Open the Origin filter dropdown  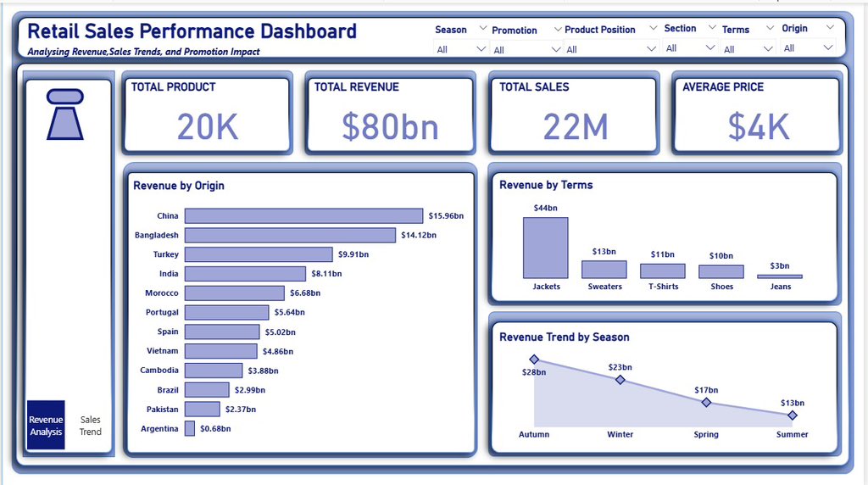click(x=808, y=48)
